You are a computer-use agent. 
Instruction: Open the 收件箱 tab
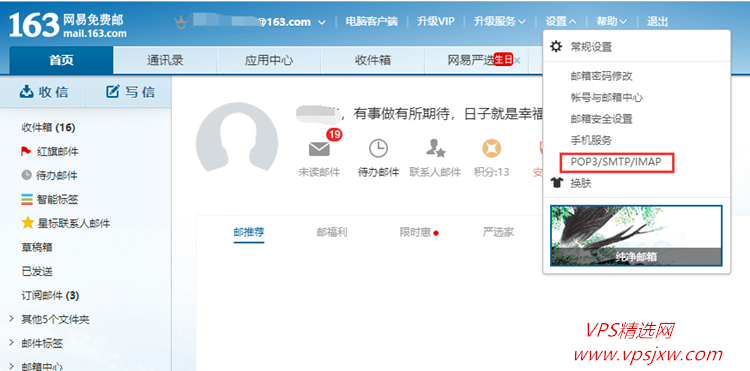click(x=373, y=61)
